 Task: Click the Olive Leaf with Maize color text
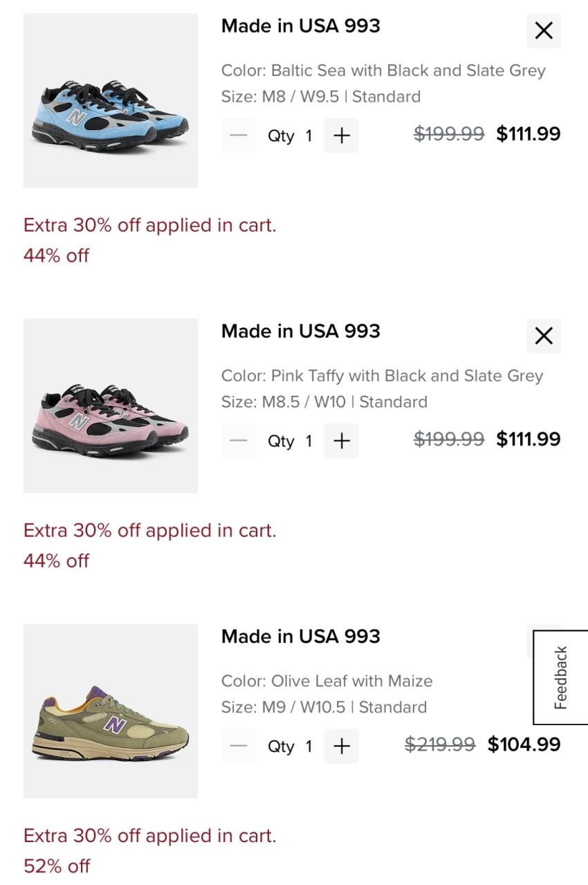(327, 681)
